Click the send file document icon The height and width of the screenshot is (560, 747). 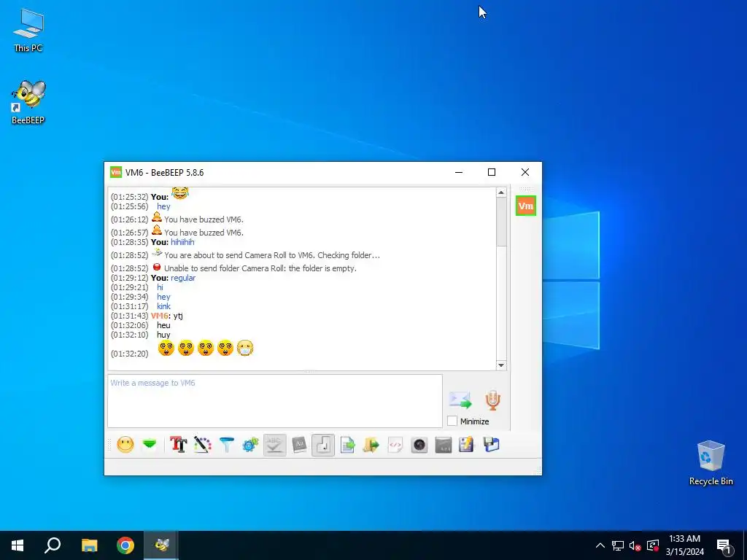pos(347,445)
